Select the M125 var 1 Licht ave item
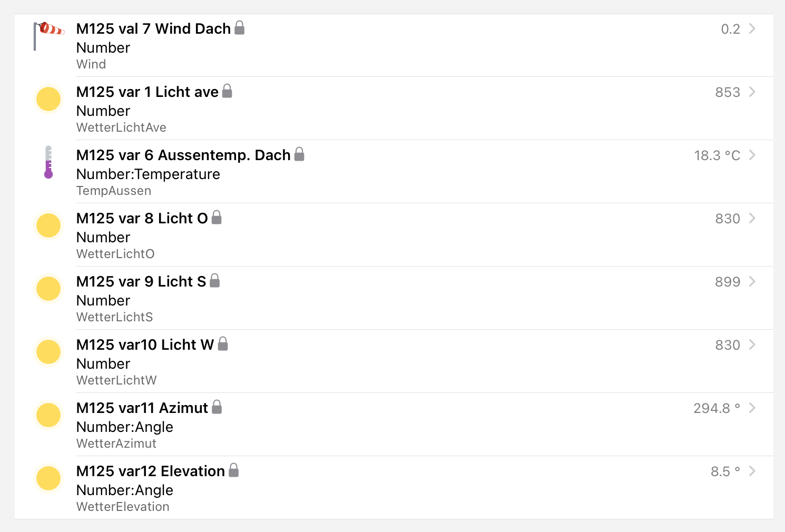This screenshot has width=785, height=532. click(148, 92)
